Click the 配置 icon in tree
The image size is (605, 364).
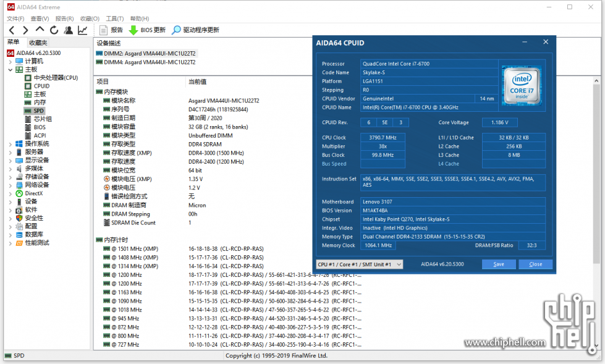click(19, 226)
